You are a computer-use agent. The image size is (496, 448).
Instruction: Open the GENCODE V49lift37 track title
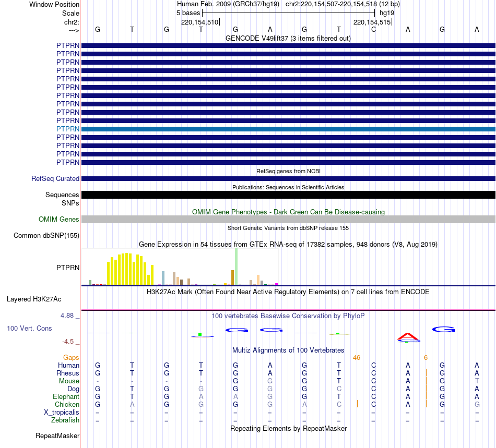[288, 38]
